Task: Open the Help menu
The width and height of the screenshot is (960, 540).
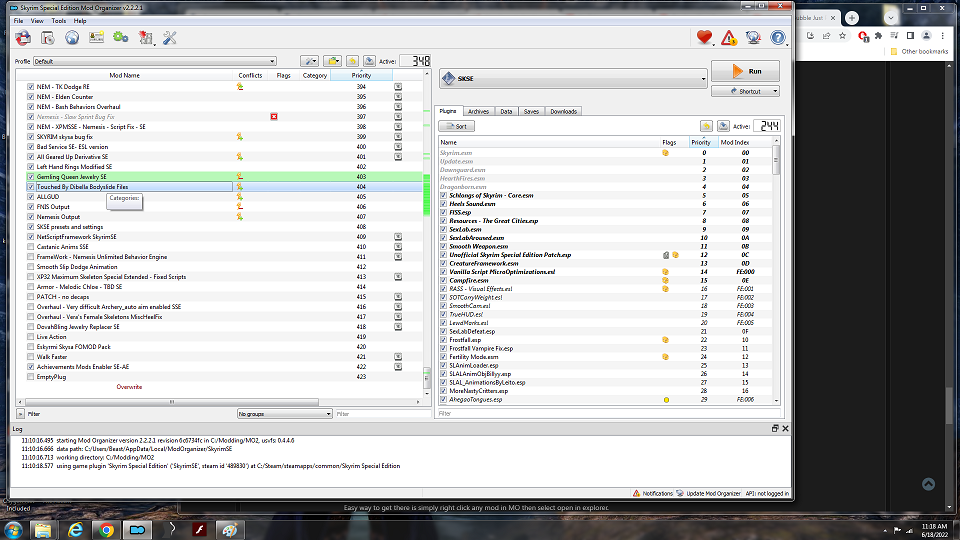Action: pyautogui.click(x=80, y=21)
